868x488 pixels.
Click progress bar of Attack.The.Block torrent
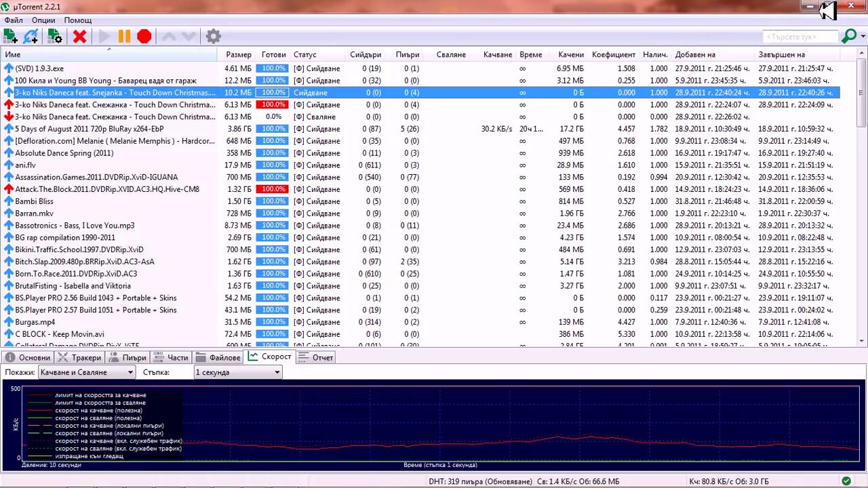tap(273, 189)
